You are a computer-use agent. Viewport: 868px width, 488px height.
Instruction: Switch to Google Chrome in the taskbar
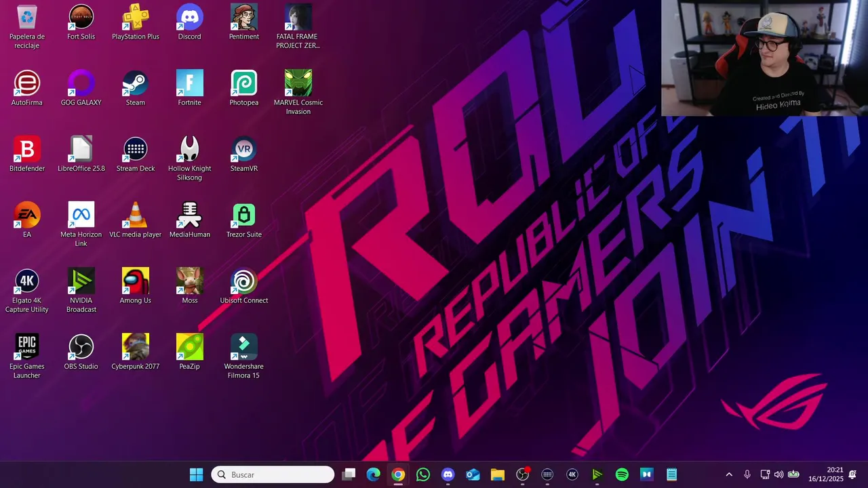(x=398, y=474)
